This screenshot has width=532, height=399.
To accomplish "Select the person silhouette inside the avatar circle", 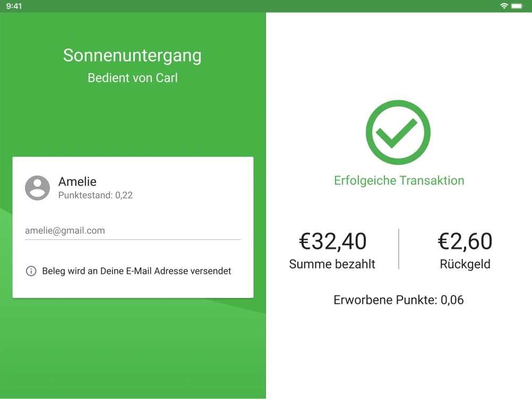I will click(37, 188).
